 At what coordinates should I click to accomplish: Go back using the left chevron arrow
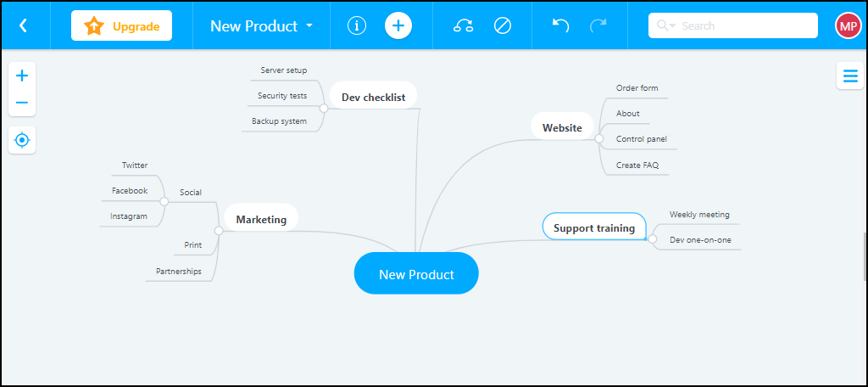coord(23,25)
